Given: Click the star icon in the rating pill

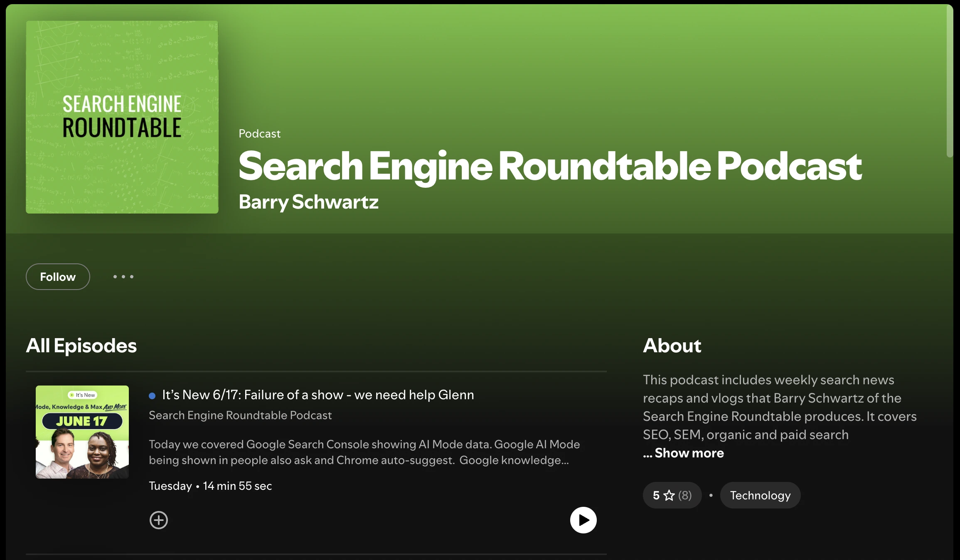Looking at the screenshot, I should click(x=669, y=495).
